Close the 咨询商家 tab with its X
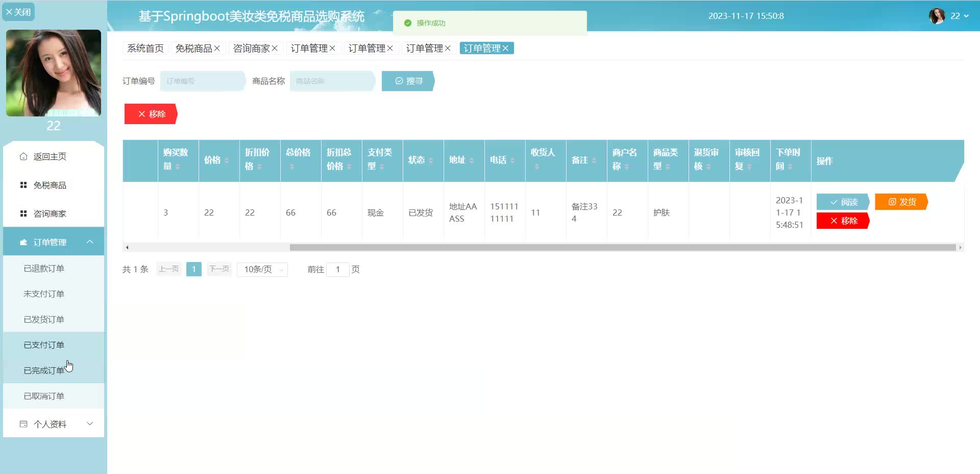The height and width of the screenshot is (474, 980). pos(275,48)
